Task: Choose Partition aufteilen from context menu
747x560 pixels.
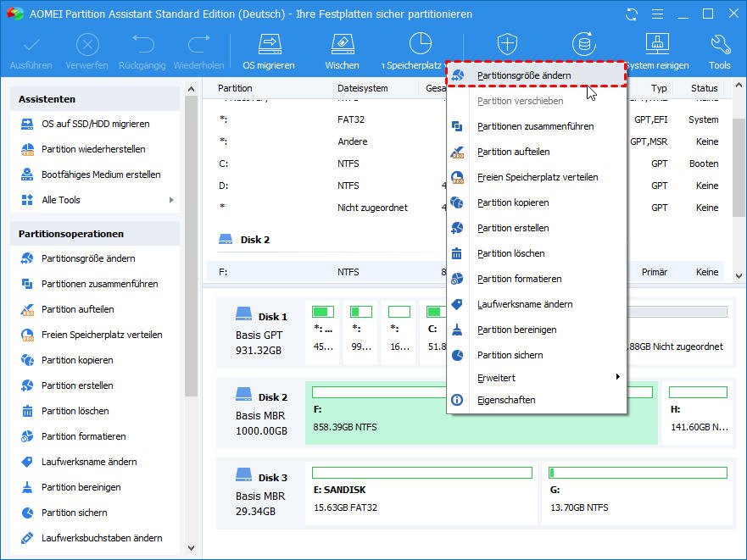Action: (536, 152)
